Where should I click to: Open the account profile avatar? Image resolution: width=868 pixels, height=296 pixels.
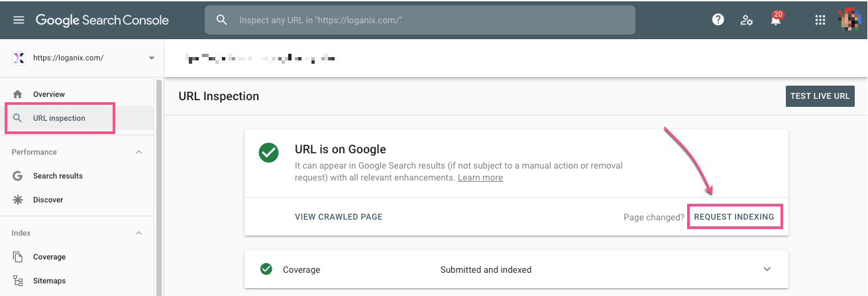click(849, 19)
